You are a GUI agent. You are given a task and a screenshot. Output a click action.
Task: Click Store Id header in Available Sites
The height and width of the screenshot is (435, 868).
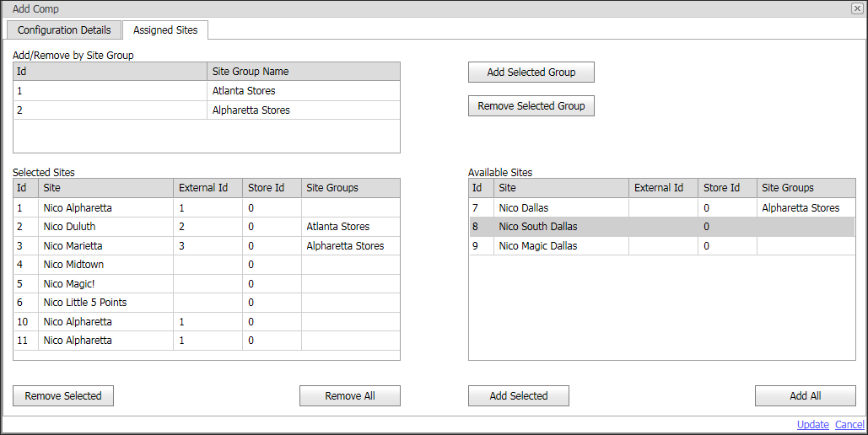pyautogui.click(x=727, y=188)
